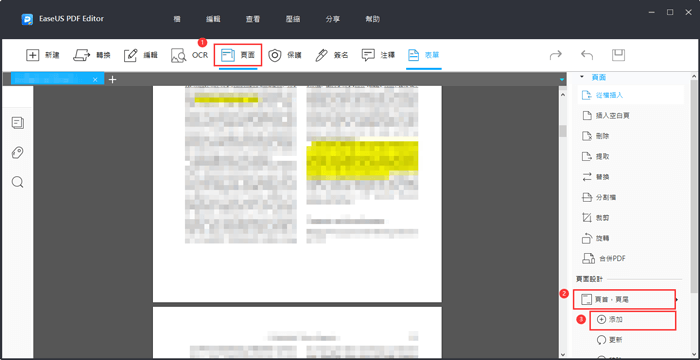The height and width of the screenshot is (360, 700).
Task: Click the undo arrow icon
Action: (x=587, y=55)
